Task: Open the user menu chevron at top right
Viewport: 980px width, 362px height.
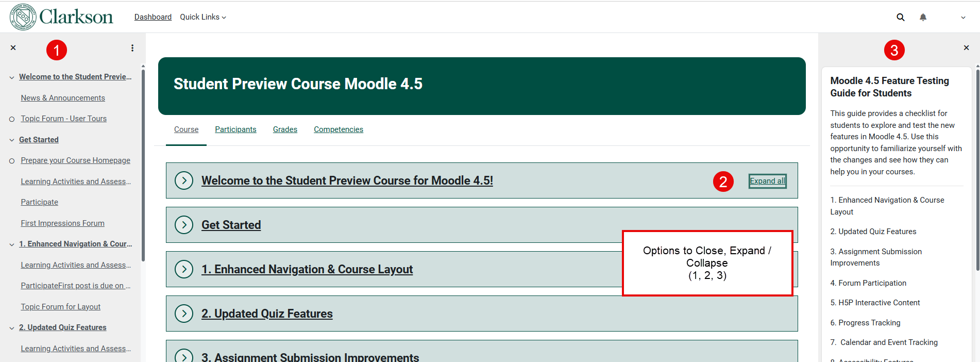Action: (963, 18)
